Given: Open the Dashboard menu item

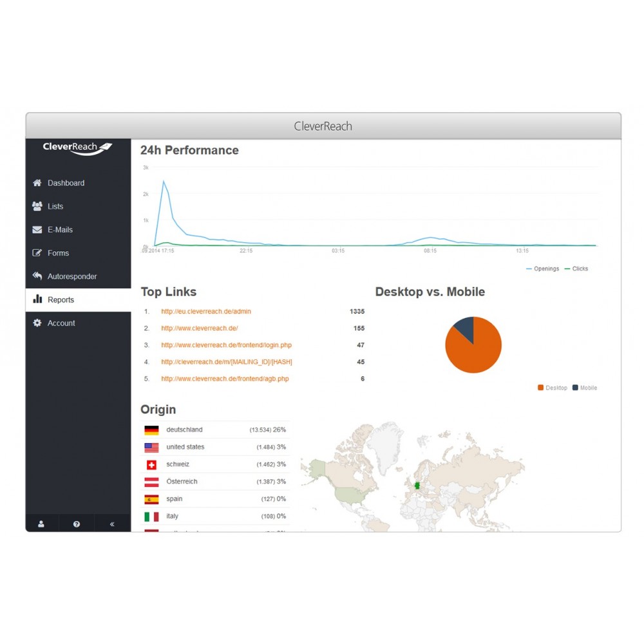Looking at the screenshot, I should (x=79, y=183).
